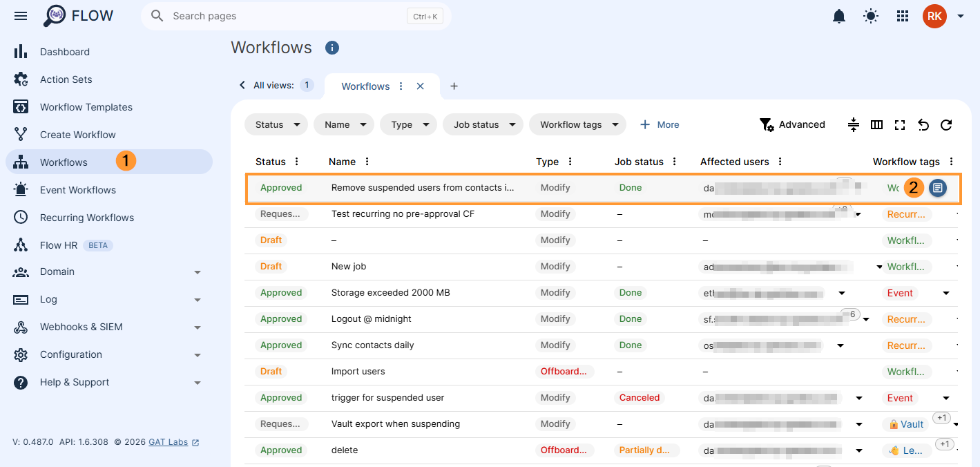This screenshot has height=467, width=980.
Task: Go to Action Sets
Action: click(66, 79)
